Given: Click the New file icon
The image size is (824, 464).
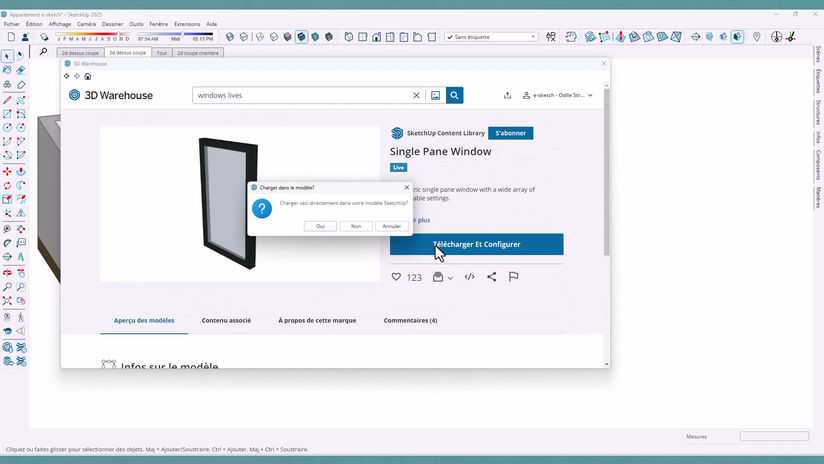Looking at the screenshot, I should point(11,37).
